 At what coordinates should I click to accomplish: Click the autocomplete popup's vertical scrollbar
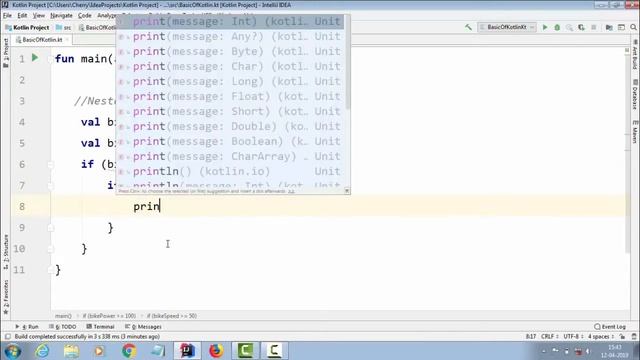(x=347, y=62)
